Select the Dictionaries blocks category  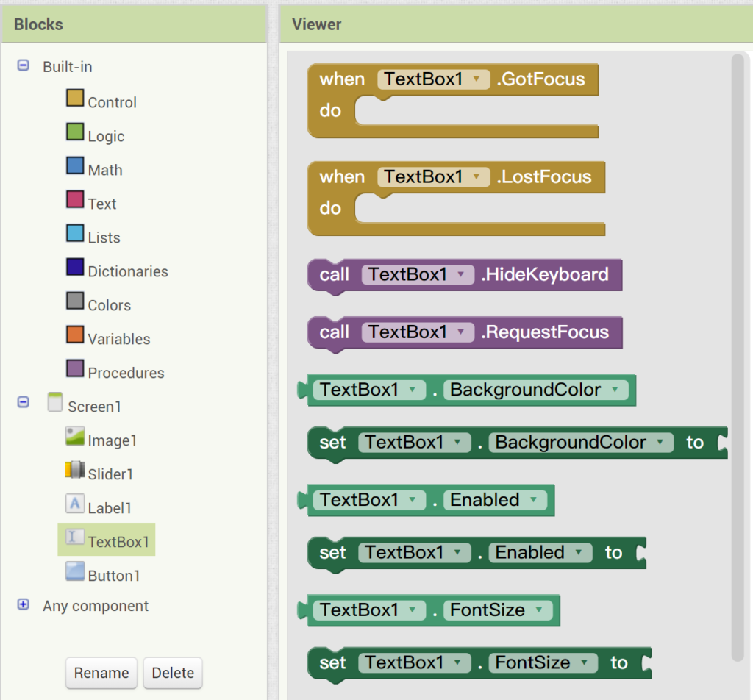(127, 271)
